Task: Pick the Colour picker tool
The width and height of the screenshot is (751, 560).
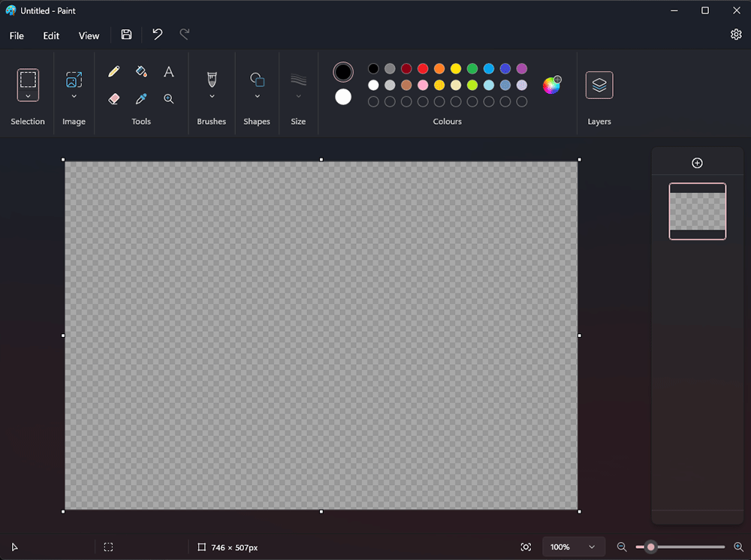Action: click(141, 98)
